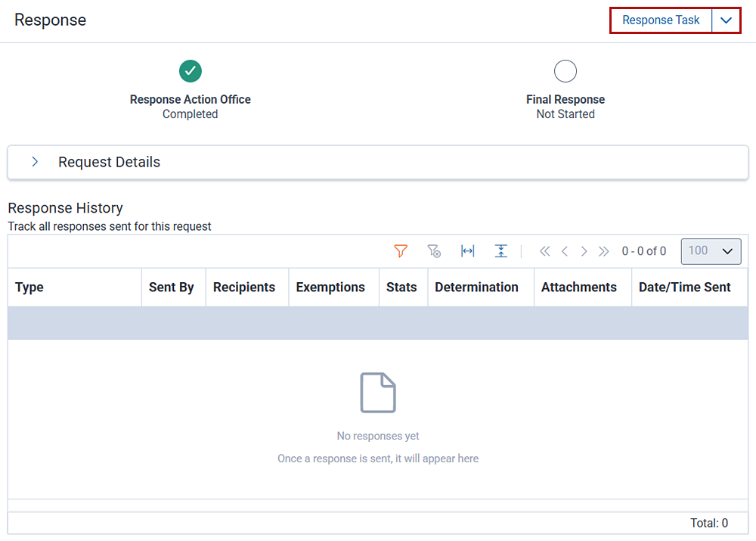Click the 'Final Response' label
The width and height of the screenshot is (756, 541).
click(x=565, y=99)
